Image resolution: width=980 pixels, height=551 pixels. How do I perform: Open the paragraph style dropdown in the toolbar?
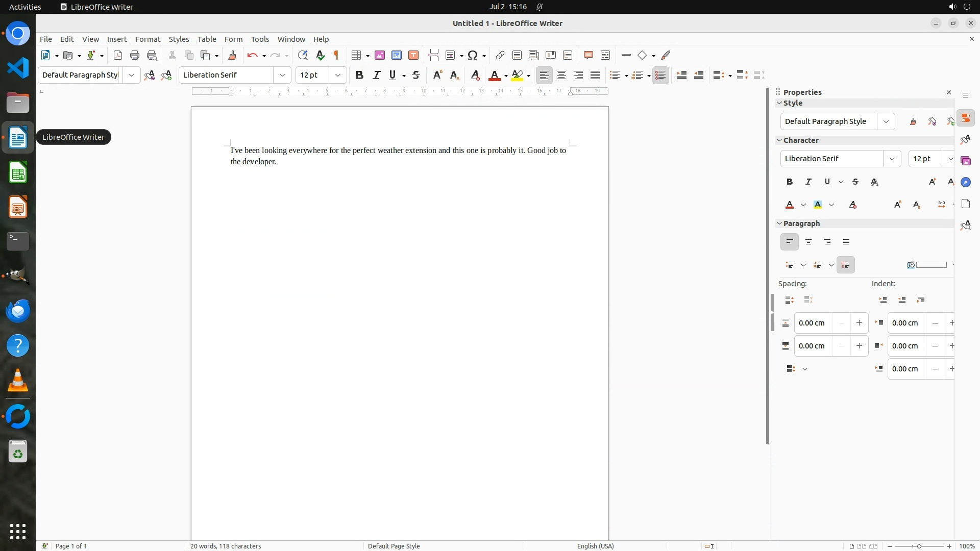click(x=131, y=75)
